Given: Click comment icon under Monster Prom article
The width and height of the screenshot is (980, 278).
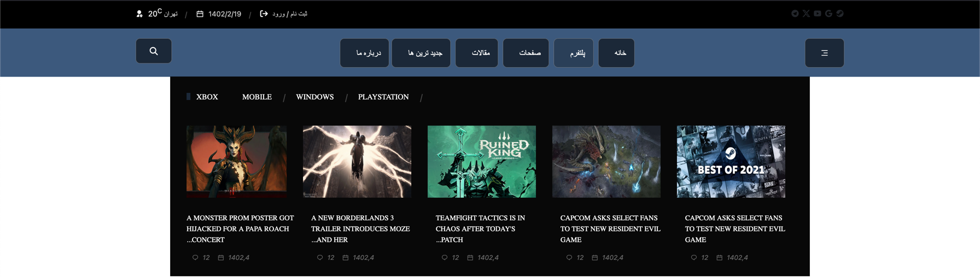Looking at the screenshot, I should (x=195, y=257).
